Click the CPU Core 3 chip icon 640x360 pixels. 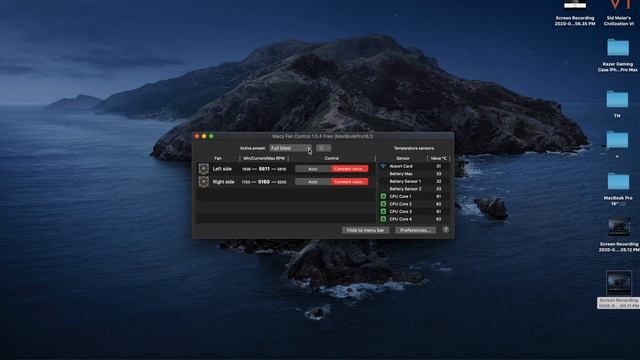[383, 211]
